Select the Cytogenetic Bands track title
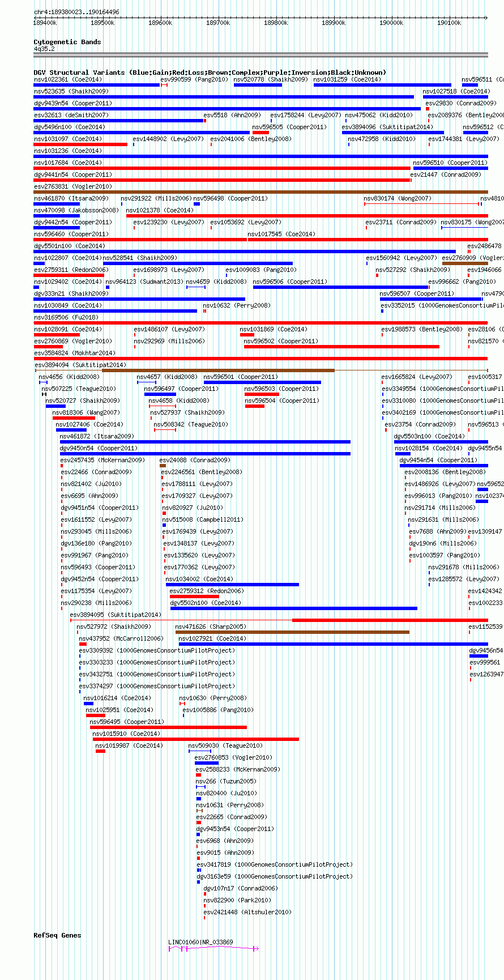This screenshot has height=980, width=504. (x=67, y=42)
